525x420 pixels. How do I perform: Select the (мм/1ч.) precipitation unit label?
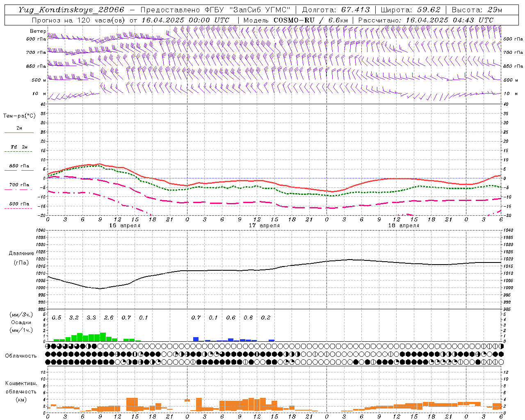(21, 330)
